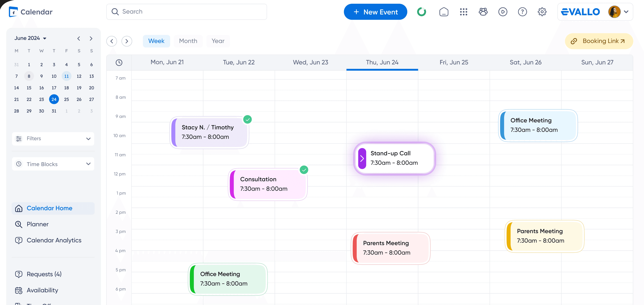Image resolution: width=644 pixels, height=305 pixels.
Task: Open the Stand-up Call event
Action: pyautogui.click(x=394, y=158)
